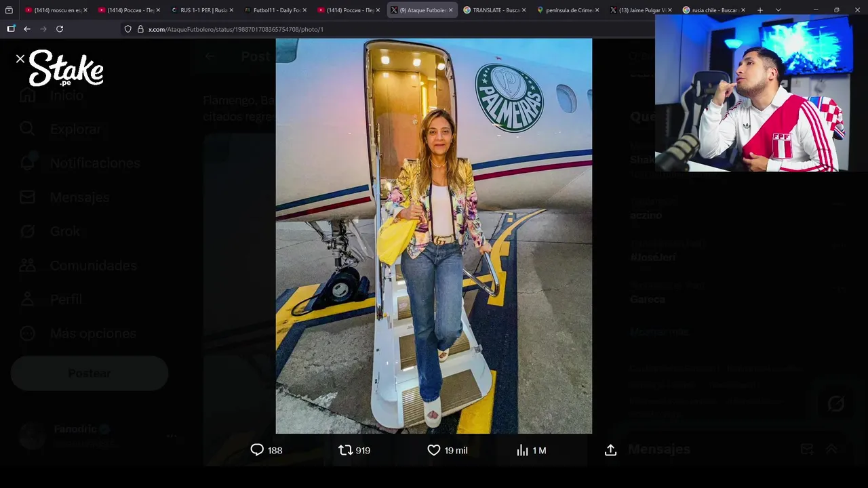Open the Firefox View icon in tab strip
The width and height of the screenshot is (868, 488).
click(9, 10)
